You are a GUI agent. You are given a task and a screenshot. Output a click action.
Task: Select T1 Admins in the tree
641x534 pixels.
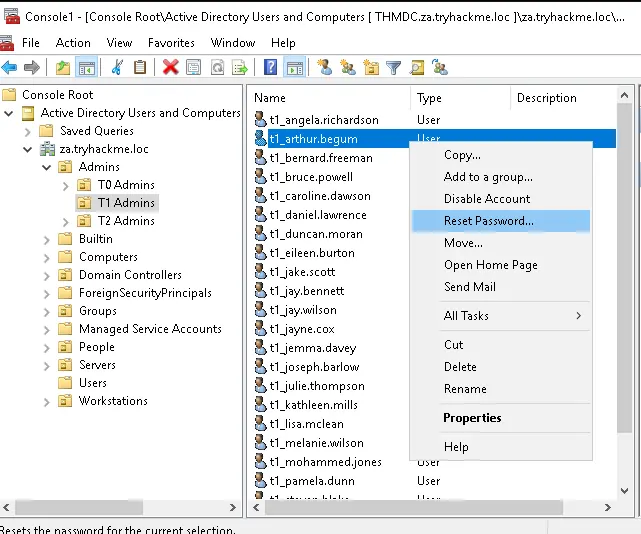pos(126,203)
